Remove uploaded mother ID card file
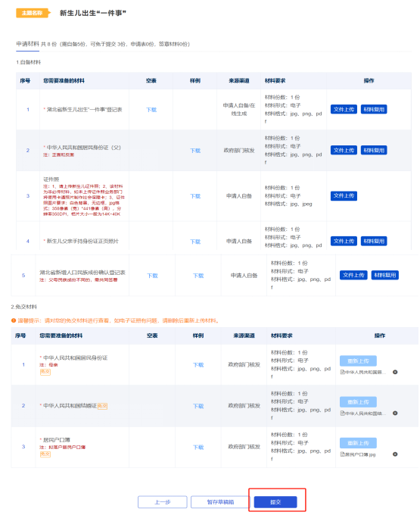Image resolution: width=420 pixels, height=515 pixels. [395, 372]
